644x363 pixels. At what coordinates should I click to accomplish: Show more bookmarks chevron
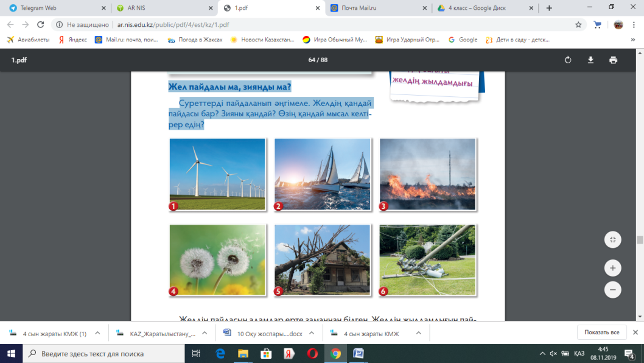pos(633,40)
